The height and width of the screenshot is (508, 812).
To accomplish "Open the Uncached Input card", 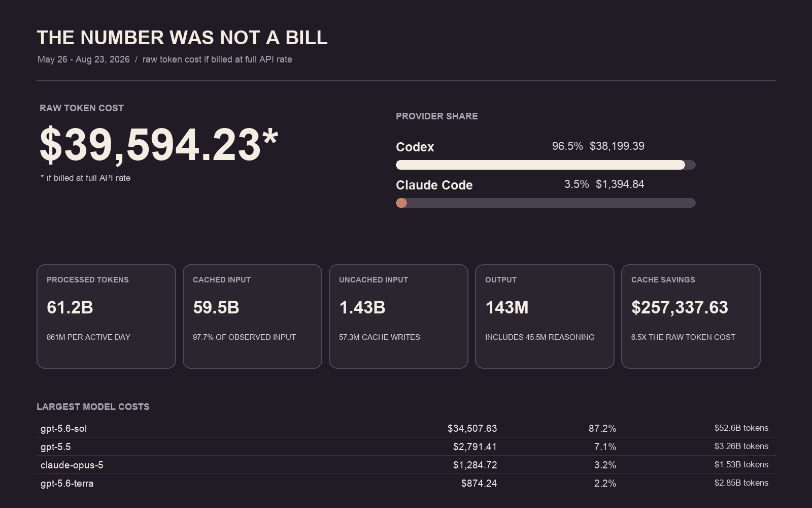I will point(398,316).
